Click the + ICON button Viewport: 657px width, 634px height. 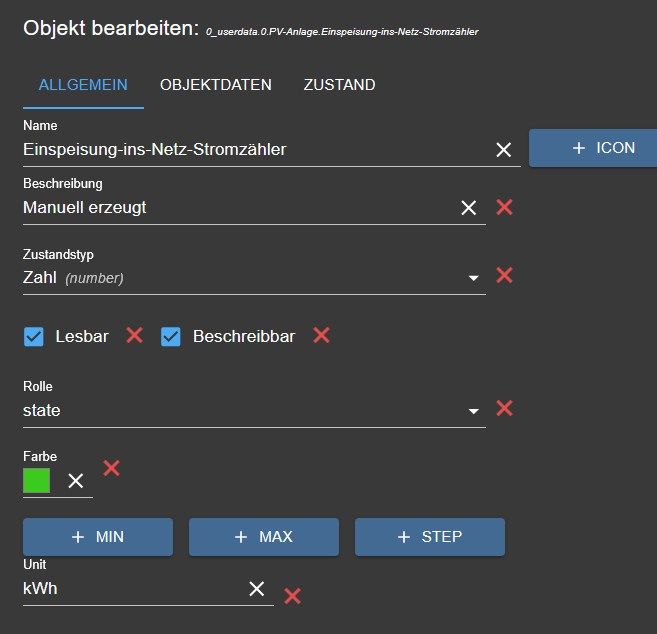[592, 148]
